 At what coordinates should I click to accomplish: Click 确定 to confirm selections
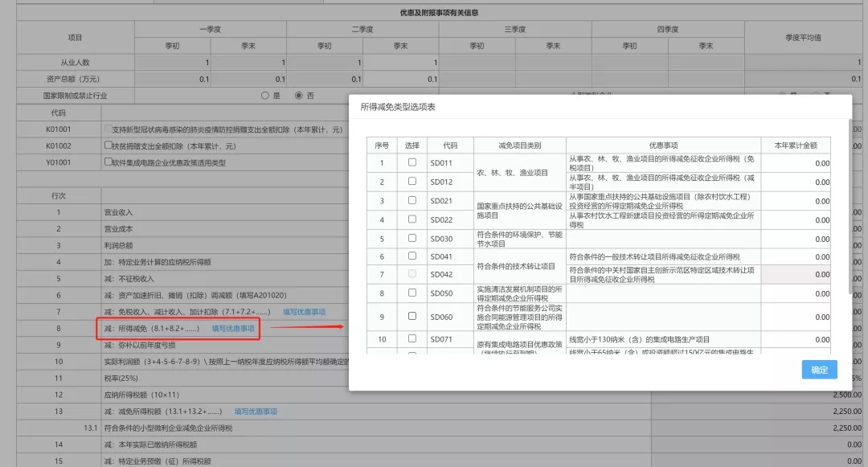[x=819, y=370]
